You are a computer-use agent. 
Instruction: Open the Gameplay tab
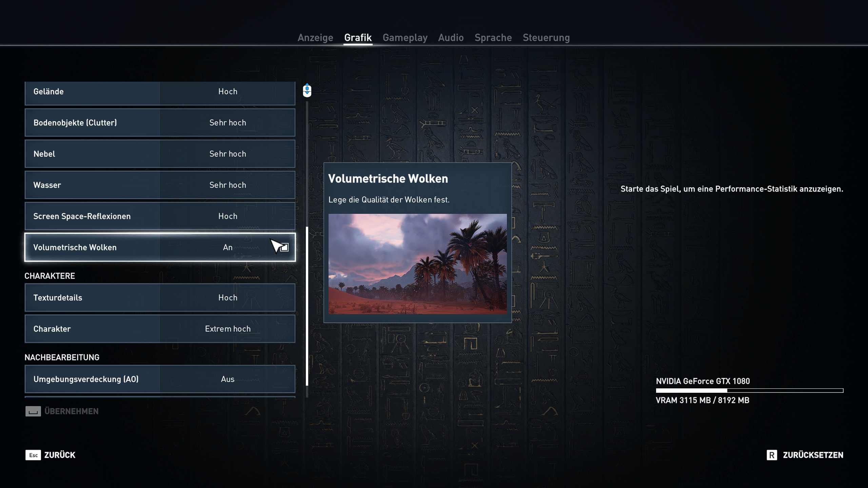405,38
